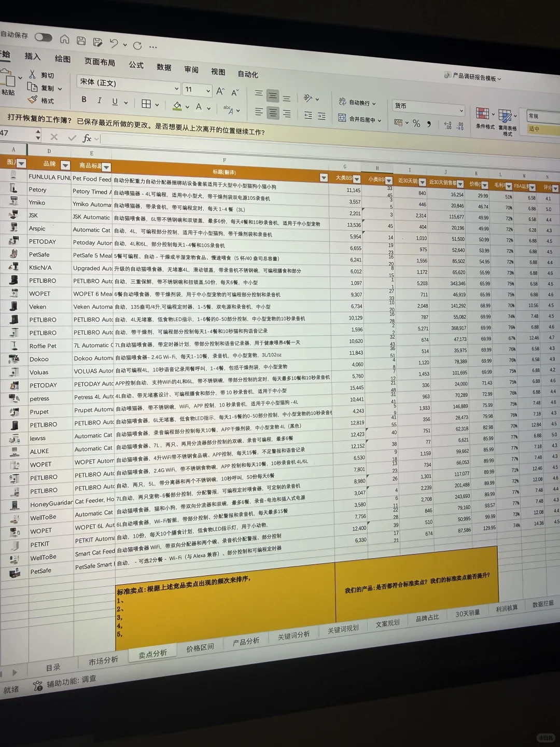Open the font size 11 dropdown
The height and width of the screenshot is (747, 560).
pyautogui.click(x=208, y=91)
